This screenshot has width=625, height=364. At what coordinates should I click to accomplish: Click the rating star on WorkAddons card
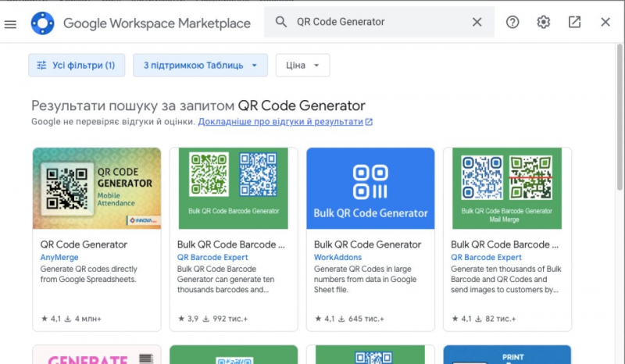coord(318,319)
